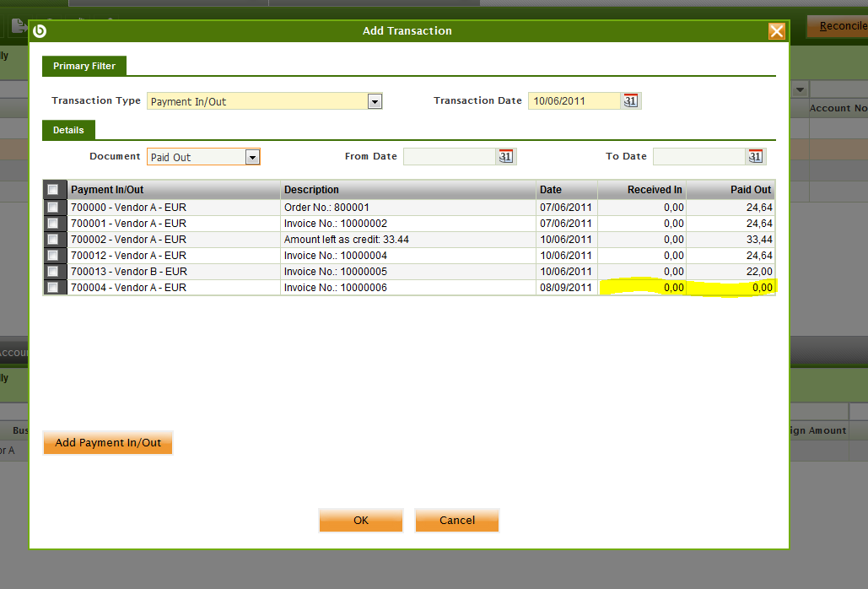
Task: Check row 700000 - Vendor A - EUR
Action: 53,207
